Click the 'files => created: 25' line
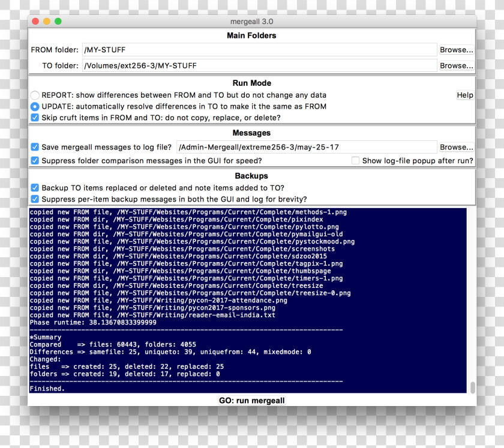The height and width of the screenshot is (448, 504). point(127,366)
